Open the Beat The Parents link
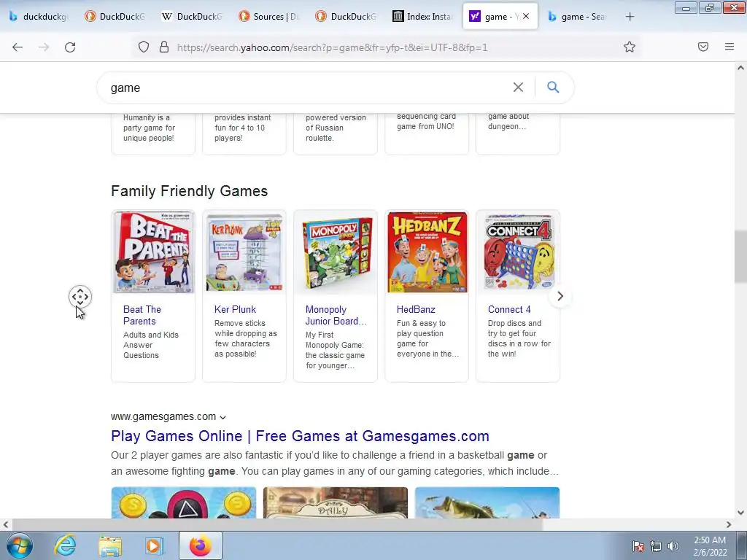747x560 pixels. click(142, 315)
